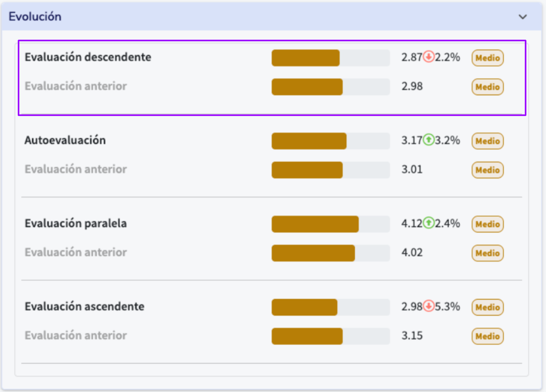Image resolution: width=546 pixels, height=392 pixels.
Task: Click the 4.02 previous score value
Action: click(x=412, y=253)
